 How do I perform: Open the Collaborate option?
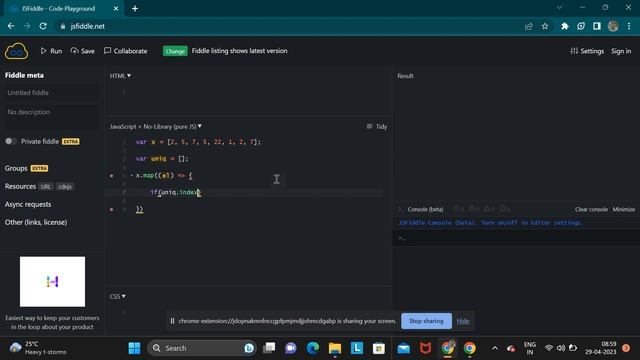[126, 51]
